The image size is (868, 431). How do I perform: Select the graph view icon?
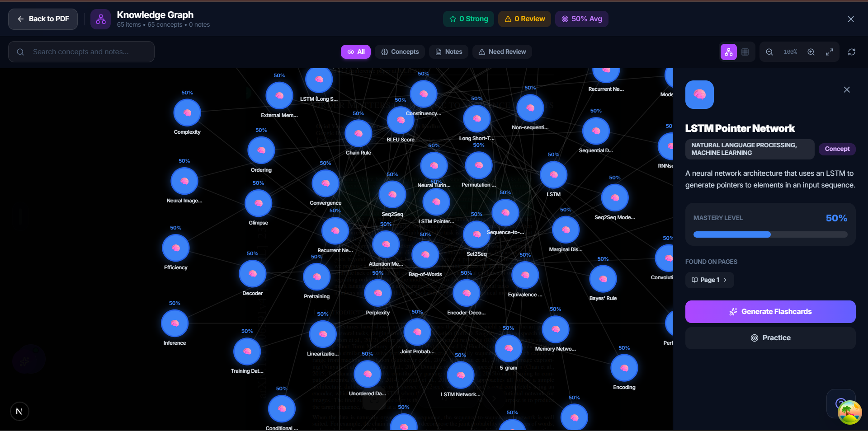pyautogui.click(x=728, y=52)
